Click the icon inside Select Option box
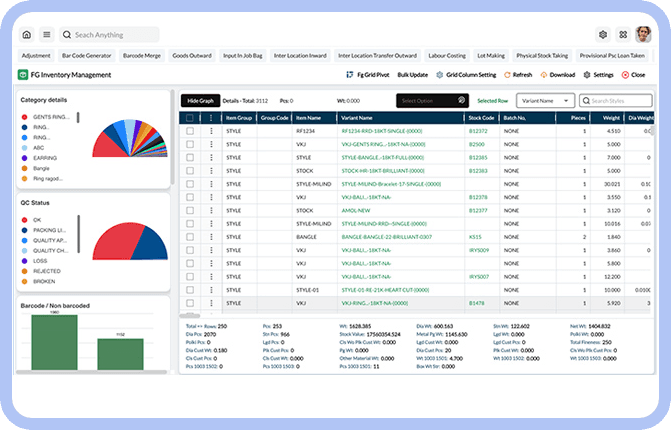This screenshot has width=671, height=430. pos(461,101)
